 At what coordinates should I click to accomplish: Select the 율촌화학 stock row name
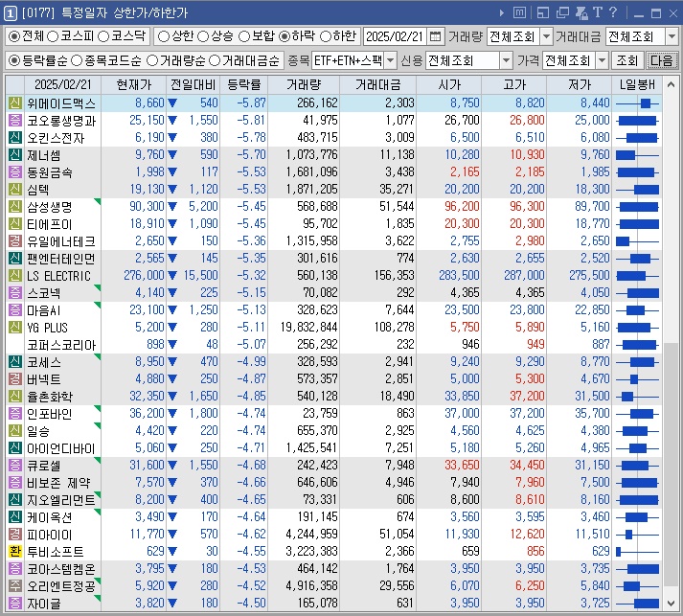click(50, 397)
